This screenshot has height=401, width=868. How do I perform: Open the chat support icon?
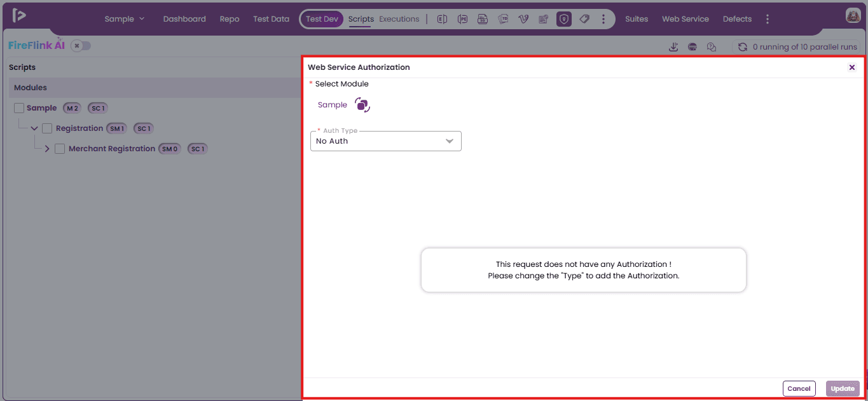click(x=712, y=47)
